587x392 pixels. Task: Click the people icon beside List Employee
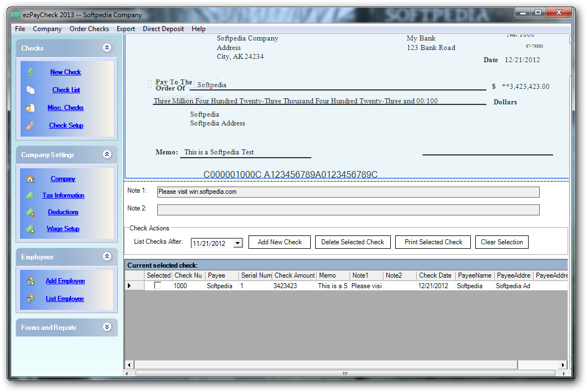(31, 299)
